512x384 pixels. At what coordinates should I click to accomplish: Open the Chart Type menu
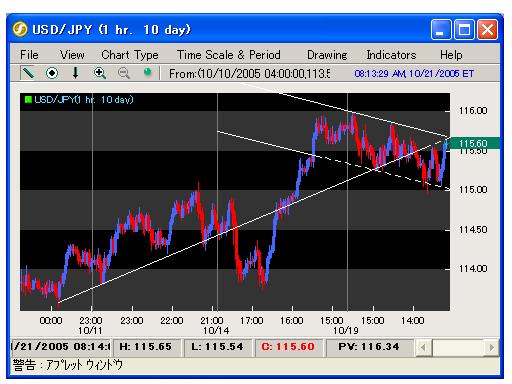(x=130, y=55)
